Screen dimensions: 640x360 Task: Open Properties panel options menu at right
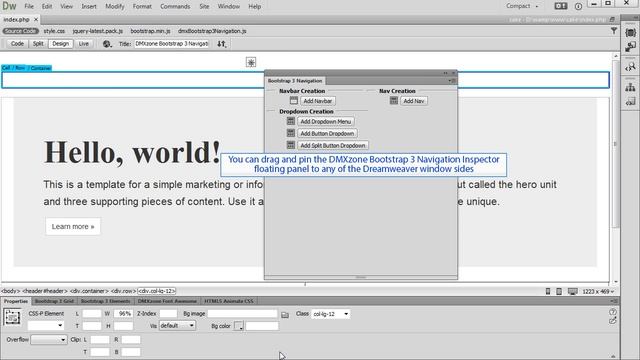pyautogui.click(x=614, y=301)
